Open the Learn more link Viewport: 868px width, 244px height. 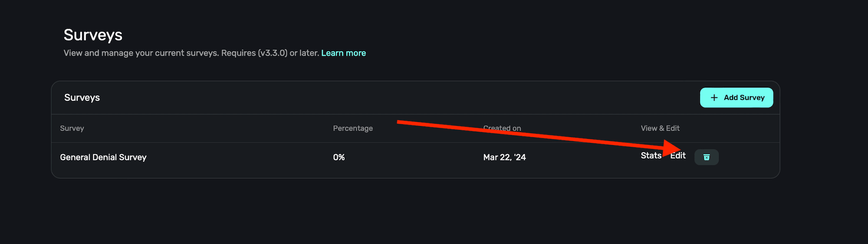pos(343,53)
